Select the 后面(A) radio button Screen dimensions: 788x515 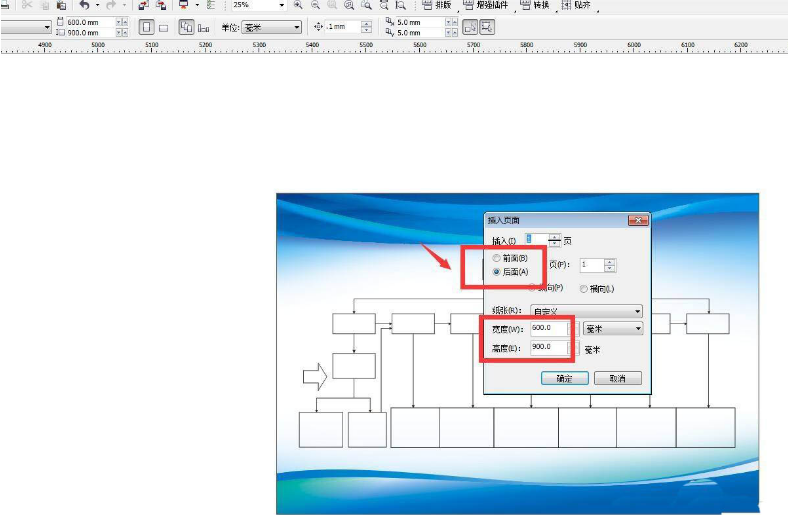[497, 272]
